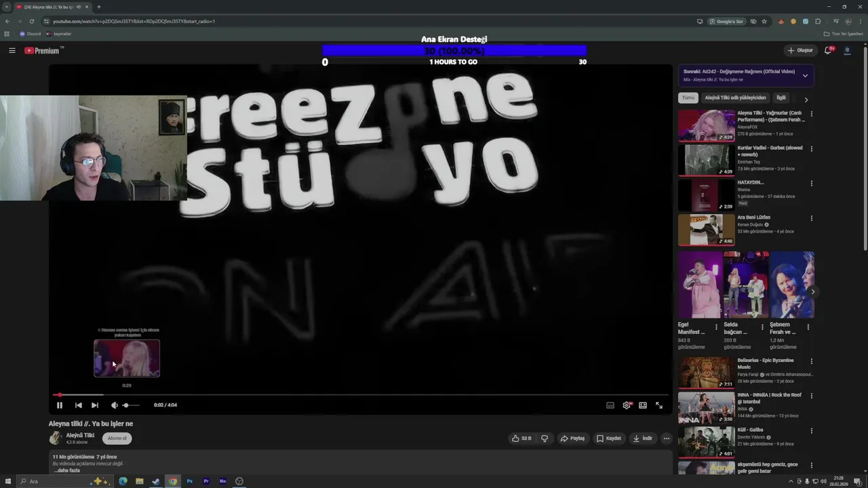Screen dimensions: 868x488
Task: Open the Ege! Manifest short thumbnail
Action: [700, 285]
